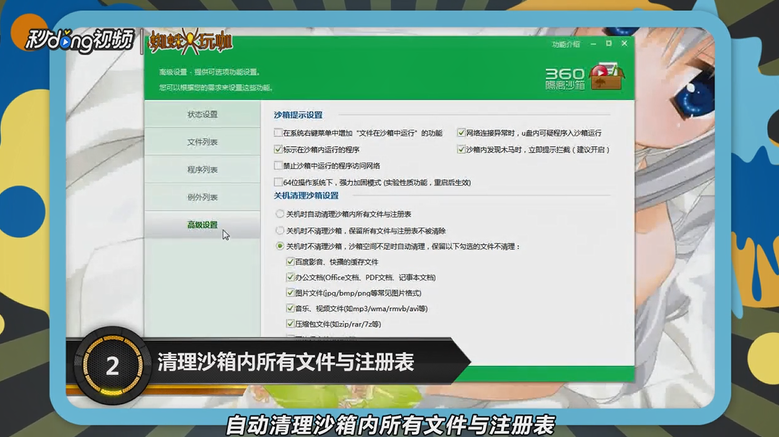Select 沙箱空间不足时自动清理 radio option
779x437 pixels.
tap(280, 246)
